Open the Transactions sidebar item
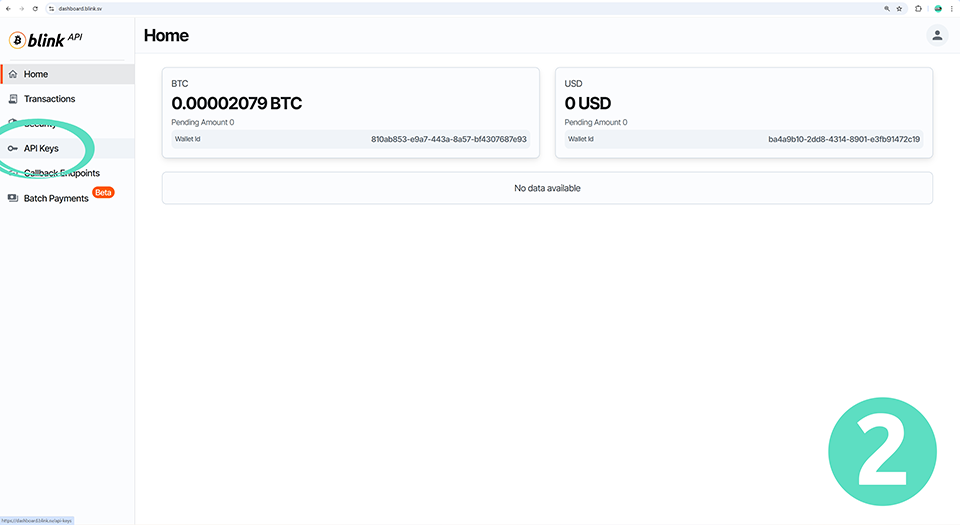The width and height of the screenshot is (960, 525). click(x=49, y=99)
